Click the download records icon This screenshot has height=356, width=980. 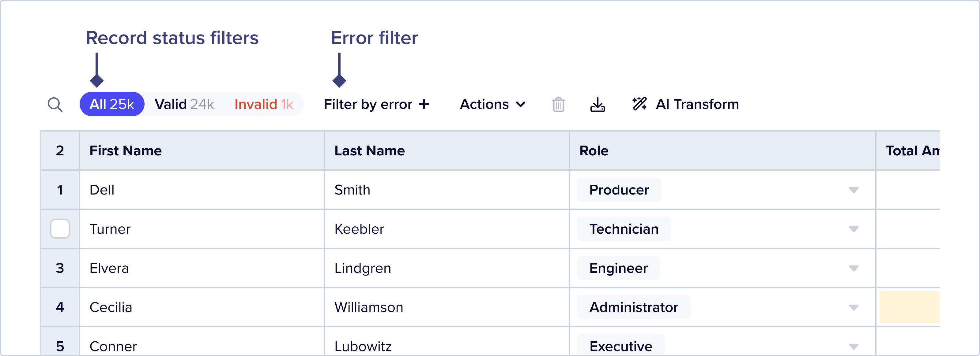598,105
